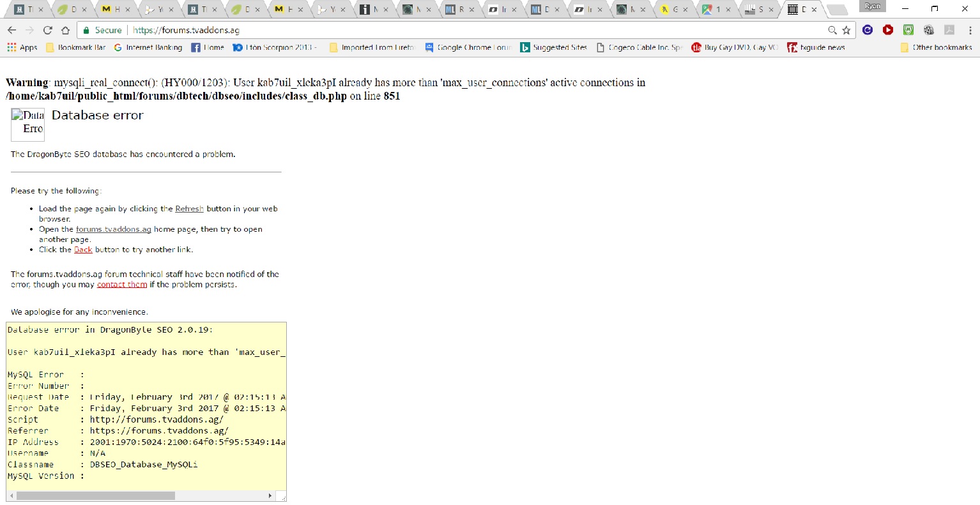This screenshot has height=505, width=980.
Task: Click the Referrer value https://forums.tvaddons.ag/
Action: tap(159, 431)
